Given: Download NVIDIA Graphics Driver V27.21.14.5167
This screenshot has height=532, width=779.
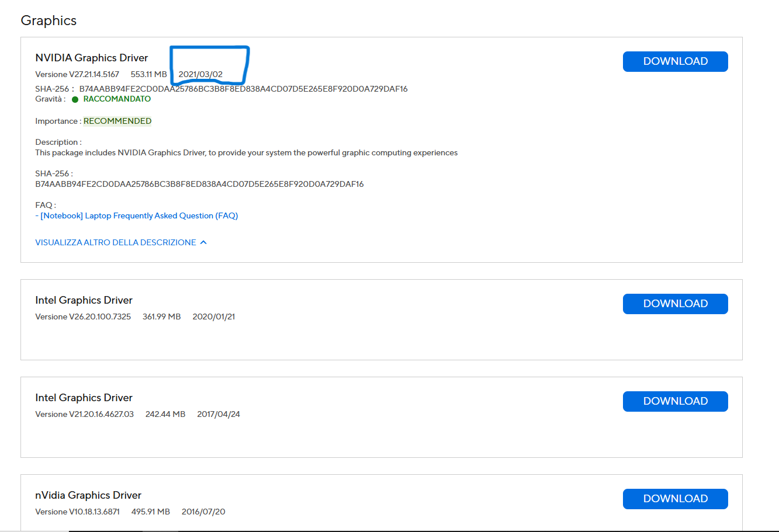Looking at the screenshot, I should click(675, 61).
